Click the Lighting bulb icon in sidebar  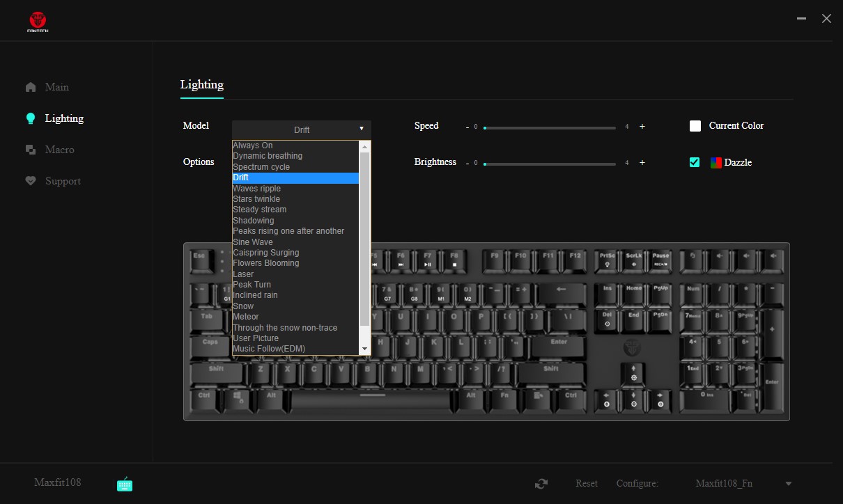31,118
